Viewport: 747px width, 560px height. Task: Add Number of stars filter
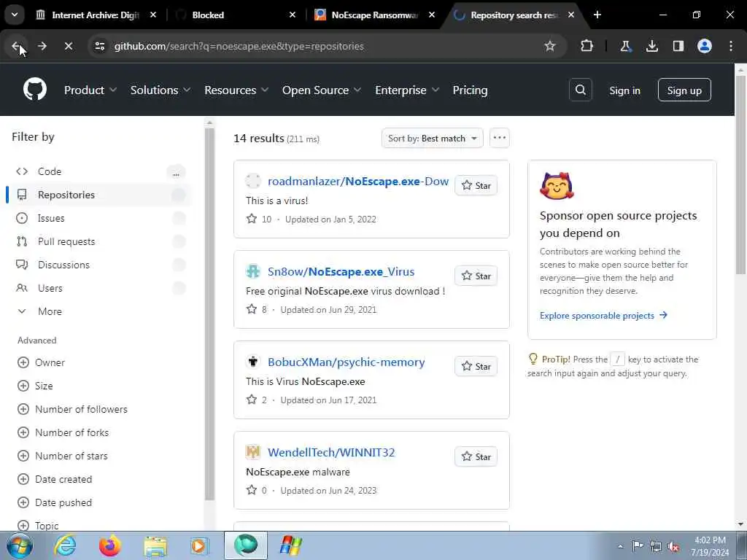pos(63,456)
